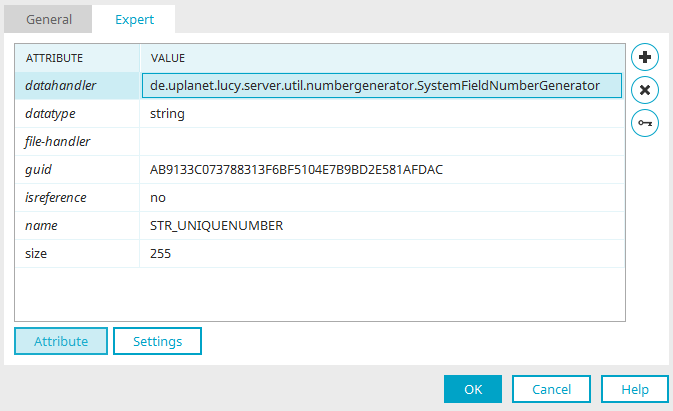
Task: Click the guid value AB9133C07378...
Action: click(x=382, y=169)
